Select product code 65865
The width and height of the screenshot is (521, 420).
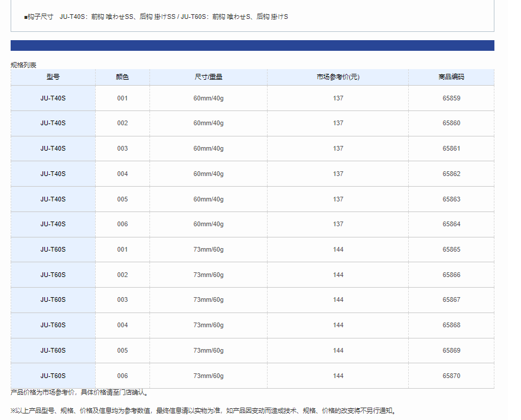pos(451,249)
